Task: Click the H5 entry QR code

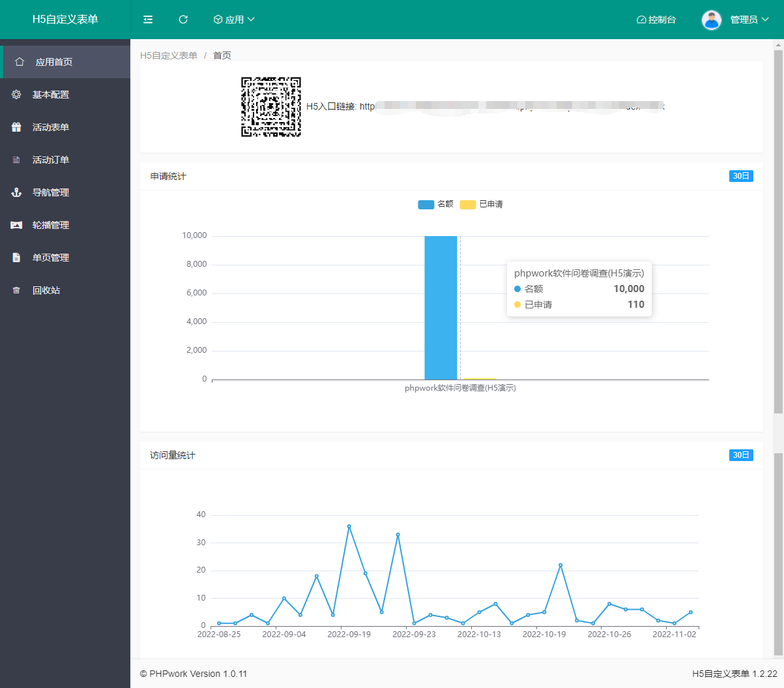Action: (x=271, y=107)
